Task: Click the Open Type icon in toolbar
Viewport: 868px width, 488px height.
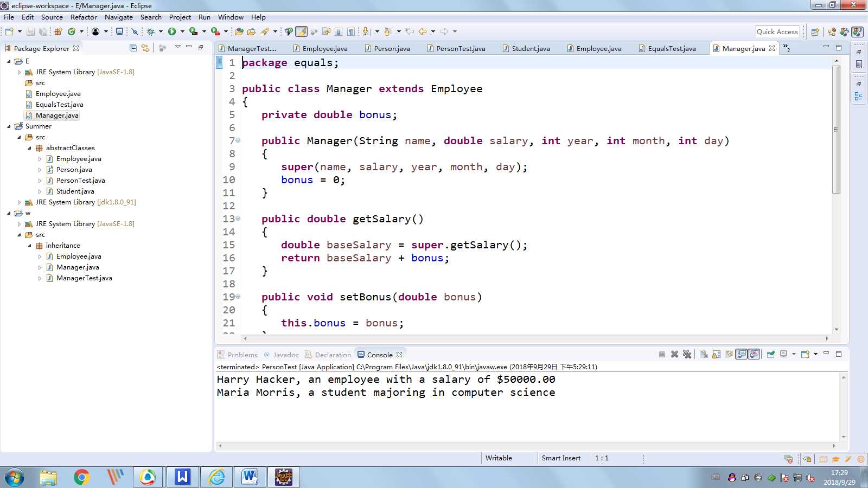Action: point(239,31)
